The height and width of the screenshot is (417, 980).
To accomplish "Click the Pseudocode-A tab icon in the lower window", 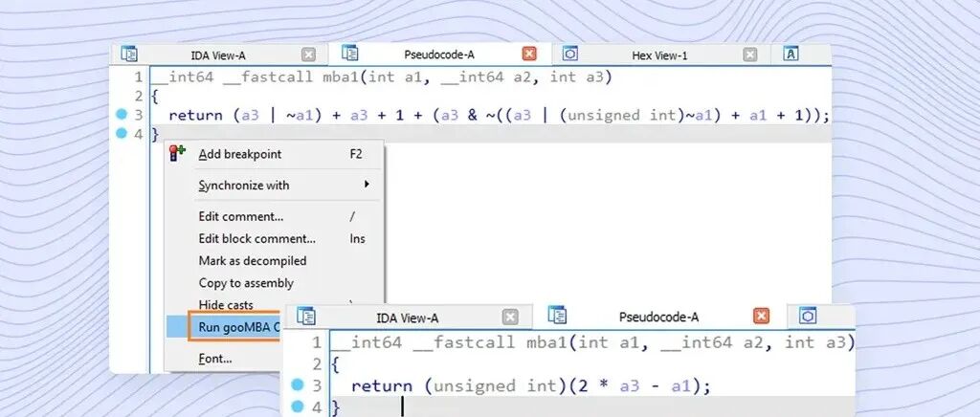I will (557, 315).
